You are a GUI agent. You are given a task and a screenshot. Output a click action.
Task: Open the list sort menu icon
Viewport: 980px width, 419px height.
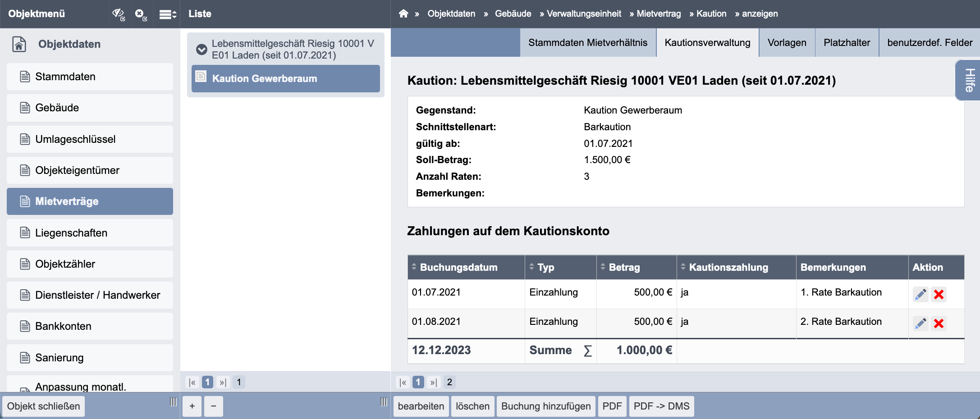[168, 14]
